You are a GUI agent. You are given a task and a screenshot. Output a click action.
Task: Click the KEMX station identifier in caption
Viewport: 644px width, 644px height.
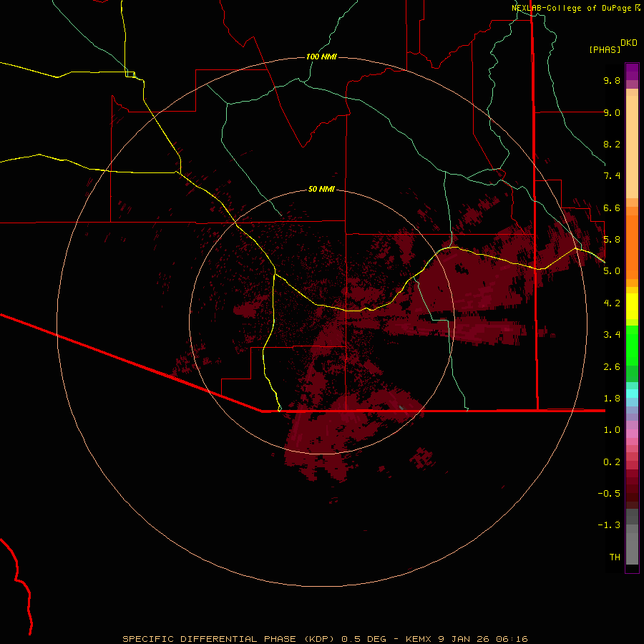(419, 639)
